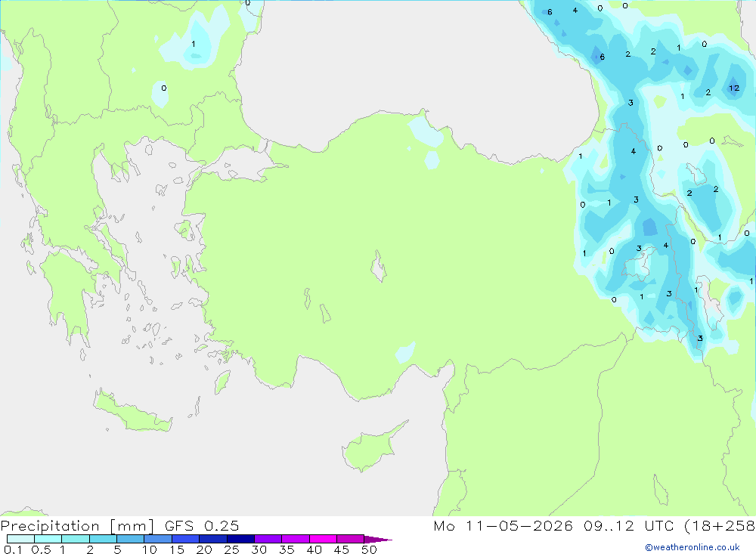Click the 0.1–0.5 mm palest cyan legend swatch
Screen dimensions: 756x554
[20, 539]
